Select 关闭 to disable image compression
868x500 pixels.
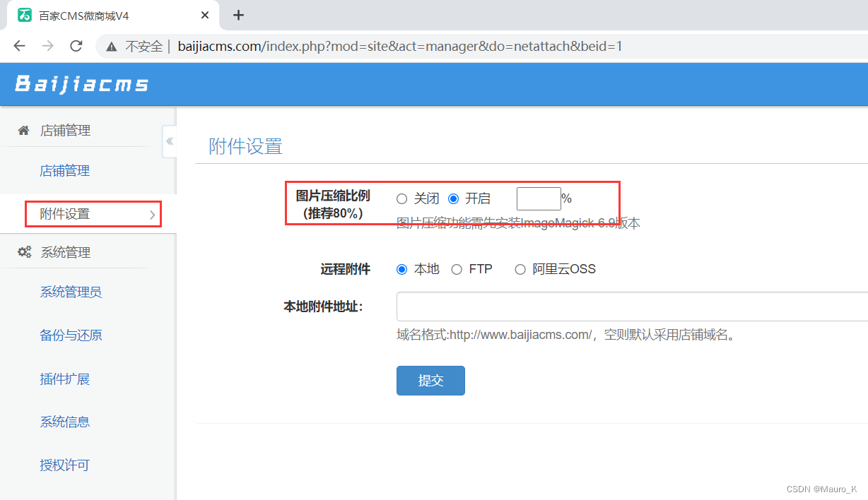[x=402, y=198]
